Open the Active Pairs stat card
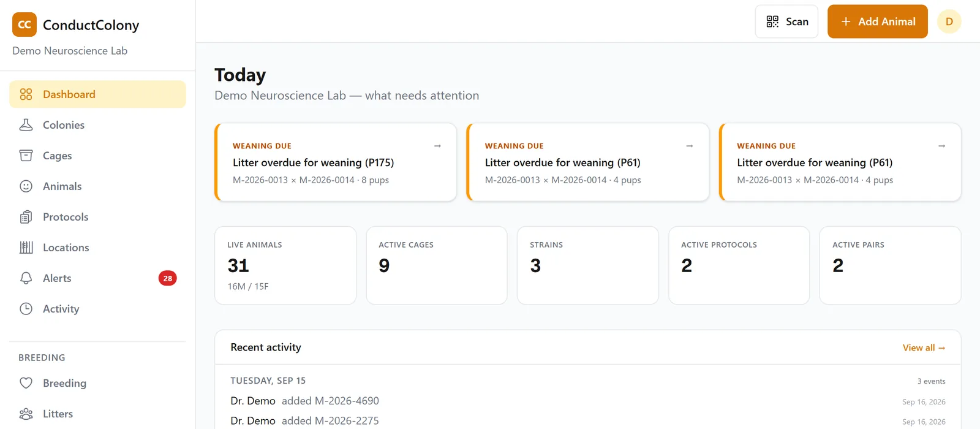Image resolution: width=980 pixels, height=429 pixels. coord(891,265)
